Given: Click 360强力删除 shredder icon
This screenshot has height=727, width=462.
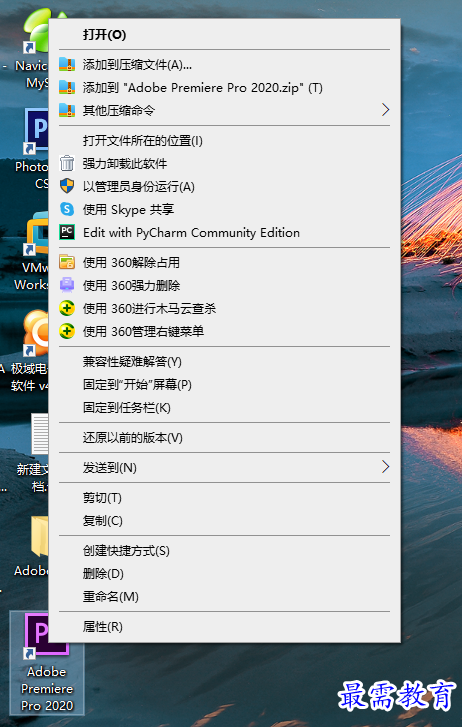Looking at the screenshot, I should 67,285.
